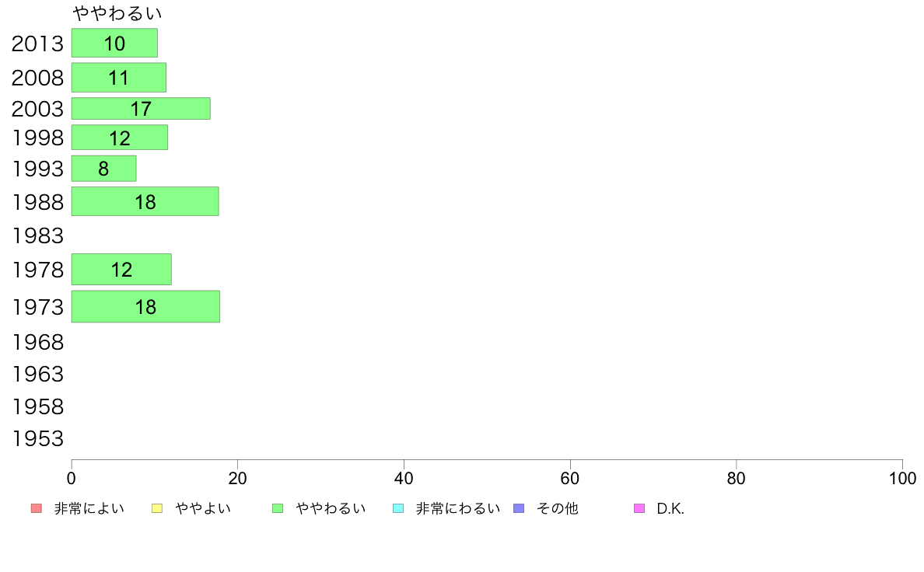Click the 非常にわるい legend text

coord(458,508)
